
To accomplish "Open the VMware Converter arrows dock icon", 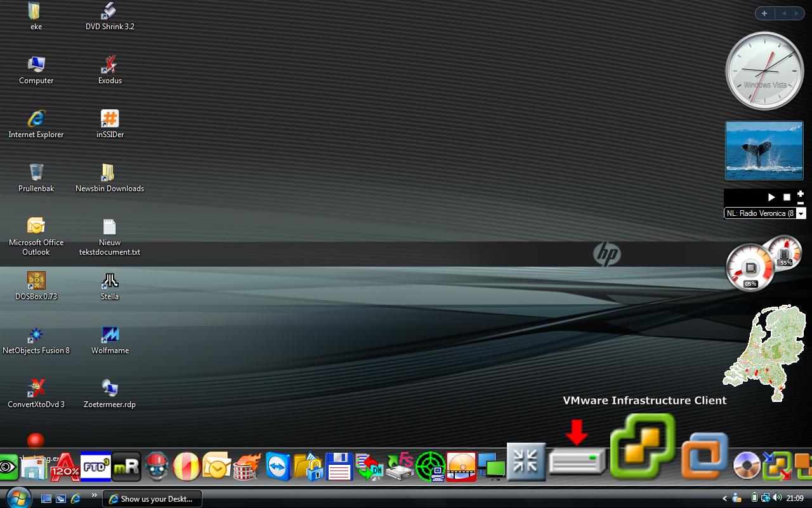I will (777, 467).
